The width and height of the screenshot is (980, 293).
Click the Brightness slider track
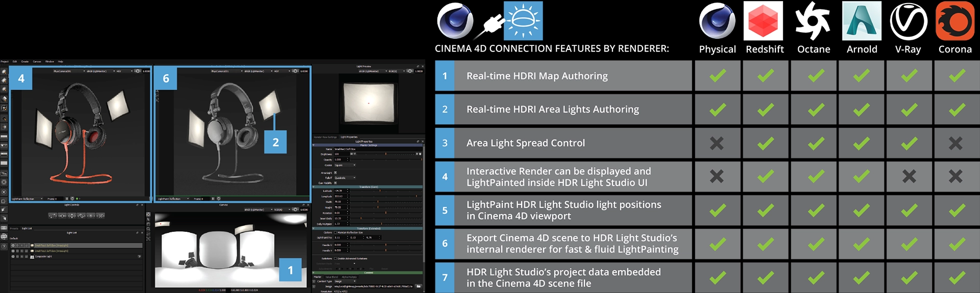tap(386, 154)
